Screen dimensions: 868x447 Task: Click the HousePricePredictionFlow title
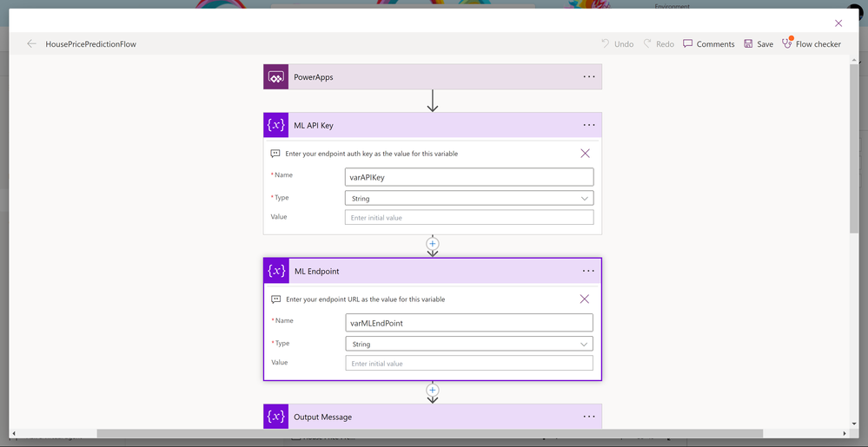[x=90, y=43]
